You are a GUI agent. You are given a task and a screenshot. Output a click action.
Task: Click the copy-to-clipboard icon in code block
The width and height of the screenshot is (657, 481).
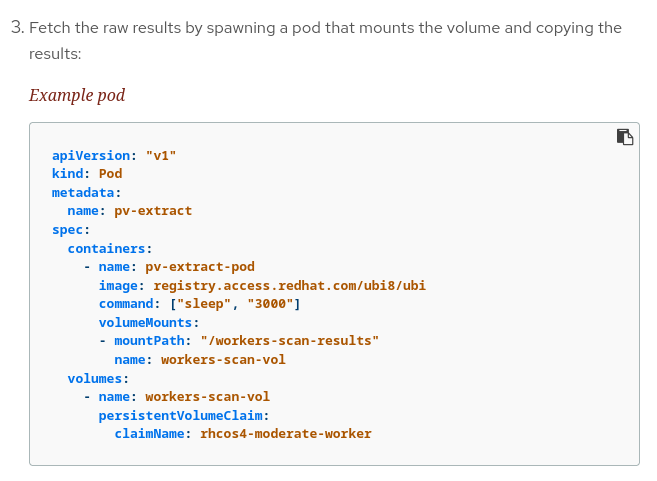click(x=625, y=137)
